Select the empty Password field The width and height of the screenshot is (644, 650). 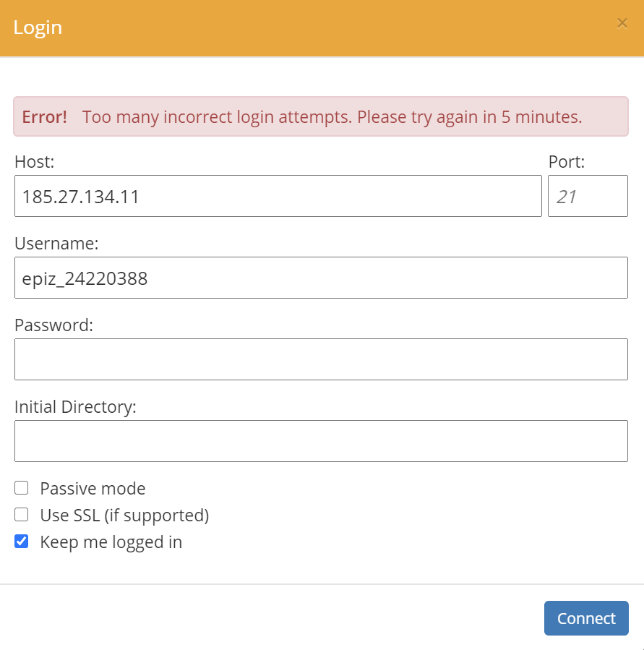[x=321, y=359]
